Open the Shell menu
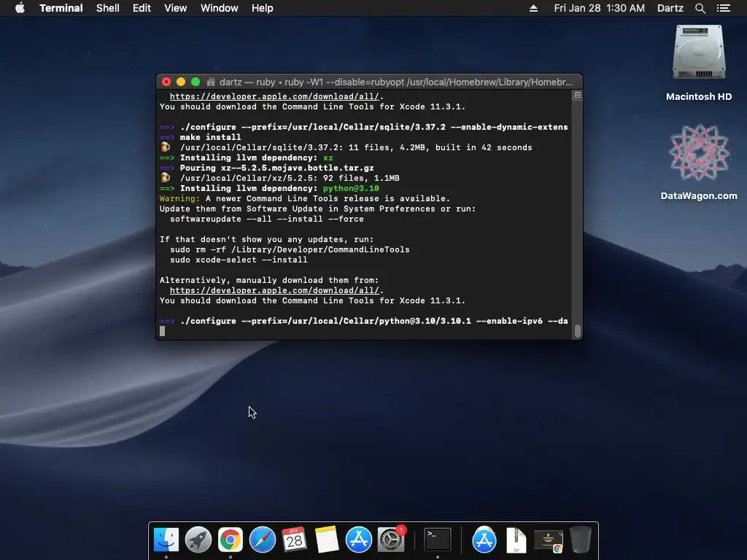 (x=108, y=8)
